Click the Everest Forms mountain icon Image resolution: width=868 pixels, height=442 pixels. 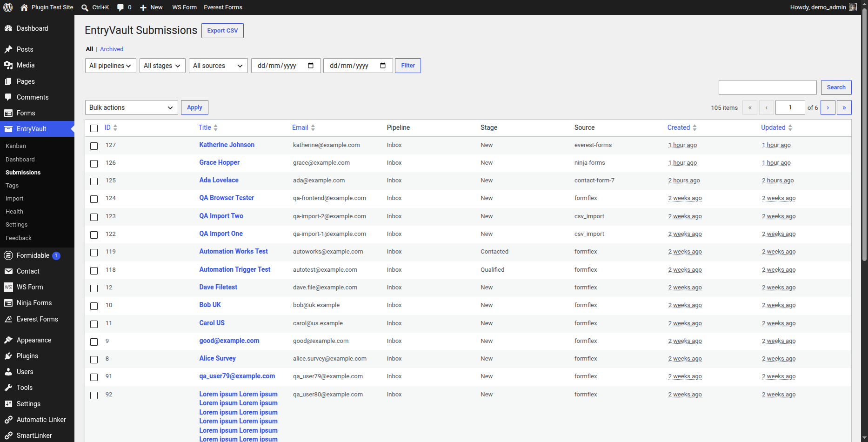(8, 319)
